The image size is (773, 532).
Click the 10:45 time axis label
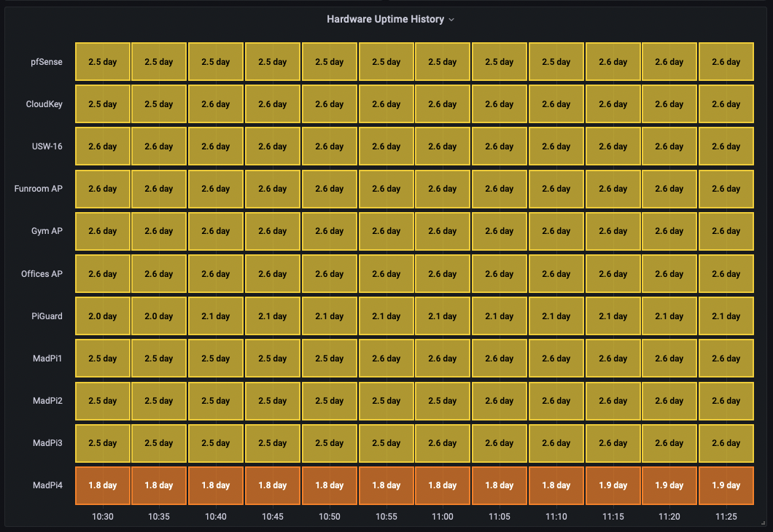tap(273, 516)
